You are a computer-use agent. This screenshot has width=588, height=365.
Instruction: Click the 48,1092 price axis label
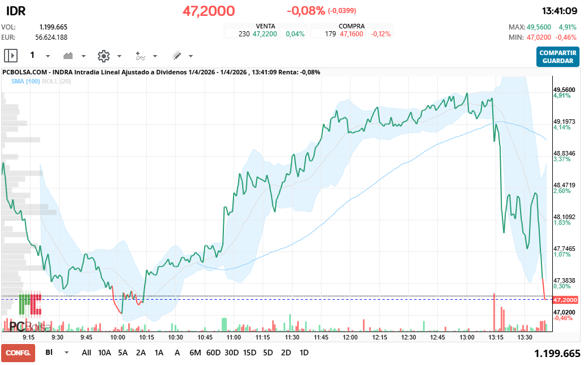pos(564,217)
